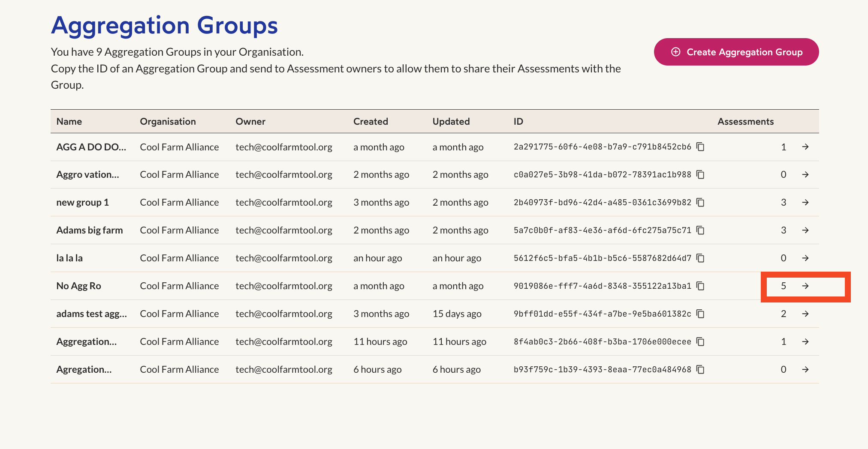Click Cool Farm Alliance in Adams big farm row
Viewport: 868px width, 449px height.
point(179,230)
